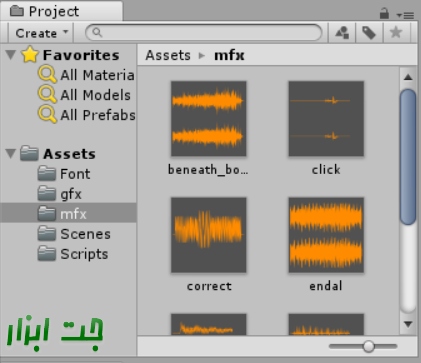Image resolution: width=421 pixels, height=363 pixels.
Task: Collapse the Favorites tree arrow
Action: point(11,55)
